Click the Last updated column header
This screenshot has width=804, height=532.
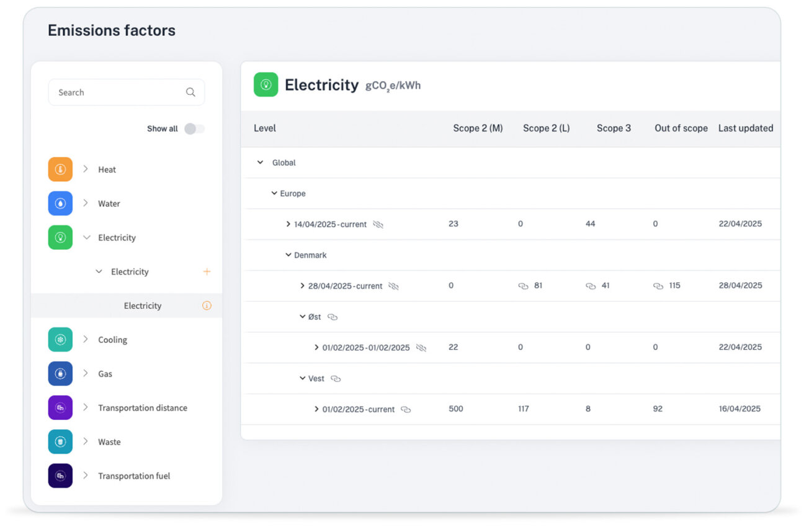745,128
